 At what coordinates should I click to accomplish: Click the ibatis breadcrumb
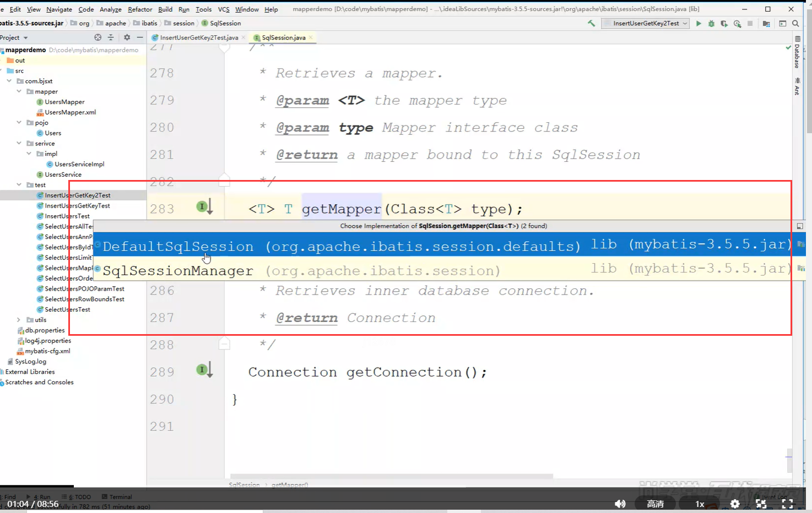(x=145, y=23)
